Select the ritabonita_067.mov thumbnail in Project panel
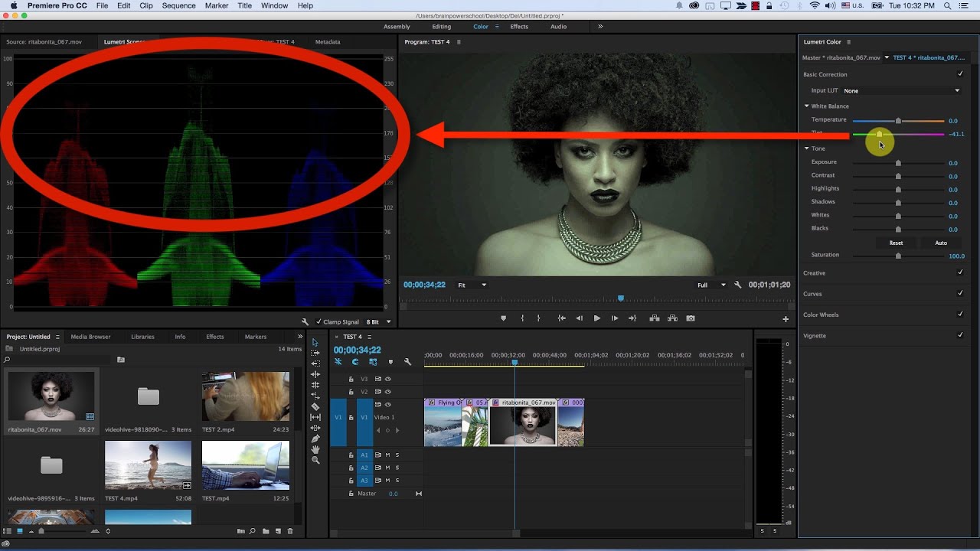Screen dimensions: 980x551 click(51, 396)
